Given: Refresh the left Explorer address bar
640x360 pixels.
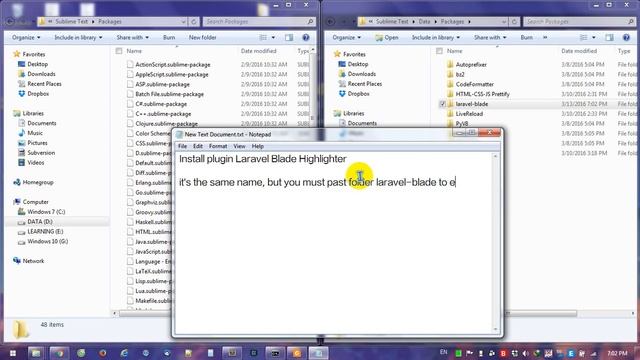Looking at the screenshot, I should (194, 22).
